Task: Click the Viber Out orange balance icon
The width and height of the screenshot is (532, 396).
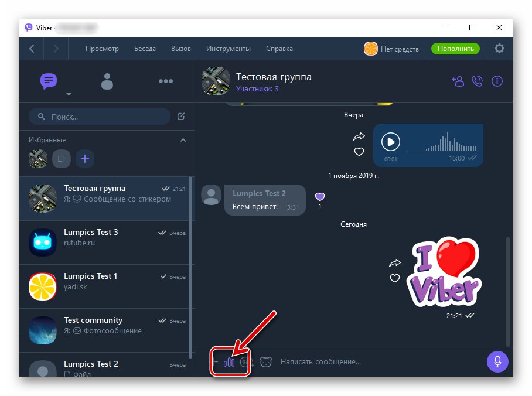Action: click(x=370, y=49)
